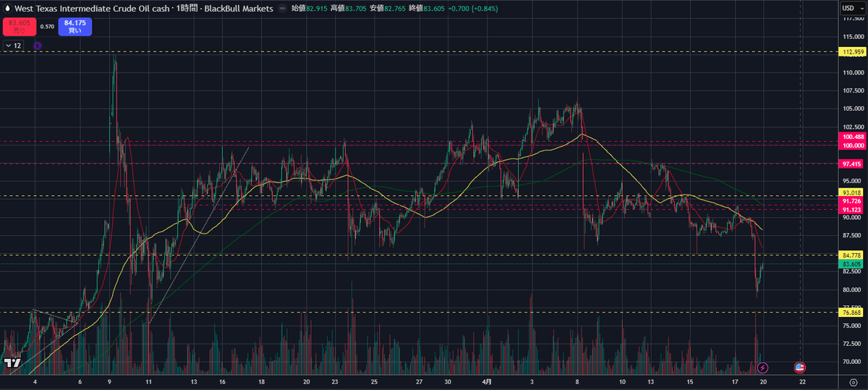Select the 84.778 yellow price label
The height and width of the screenshot is (390, 868).
click(x=850, y=255)
